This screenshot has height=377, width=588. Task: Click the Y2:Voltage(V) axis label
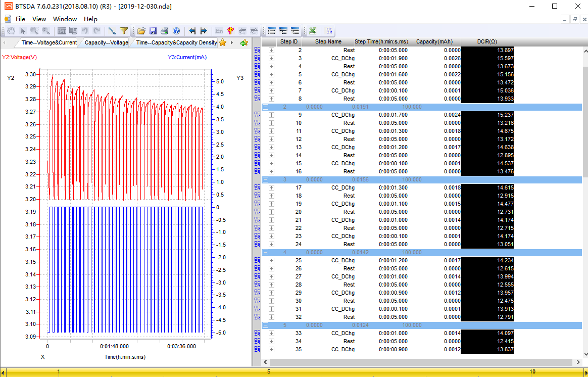click(x=20, y=58)
